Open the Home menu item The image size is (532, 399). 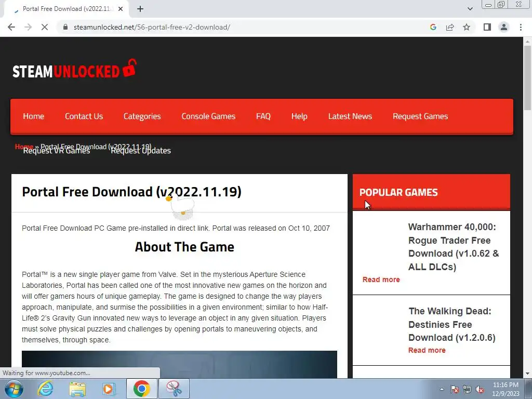click(x=34, y=116)
